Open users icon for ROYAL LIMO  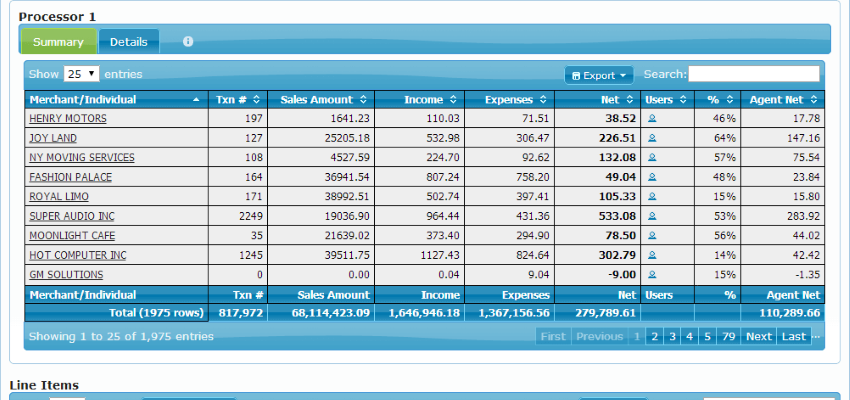652,196
